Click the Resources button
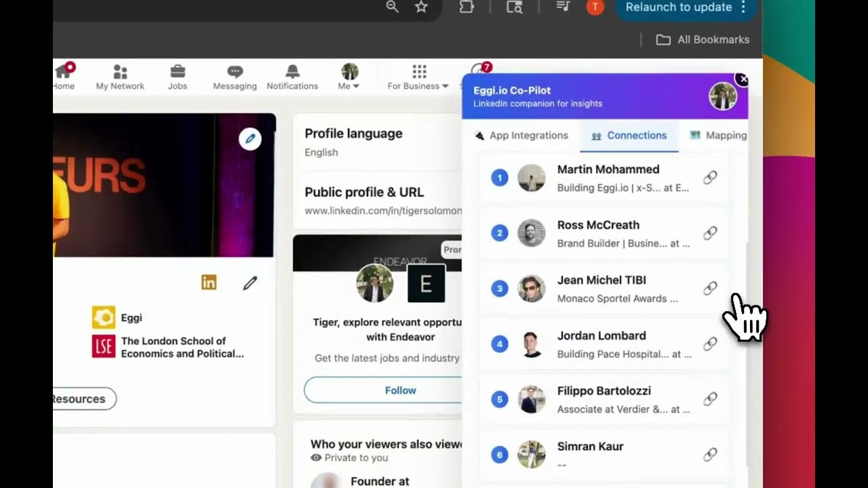The height and width of the screenshot is (488, 868). point(83,399)
